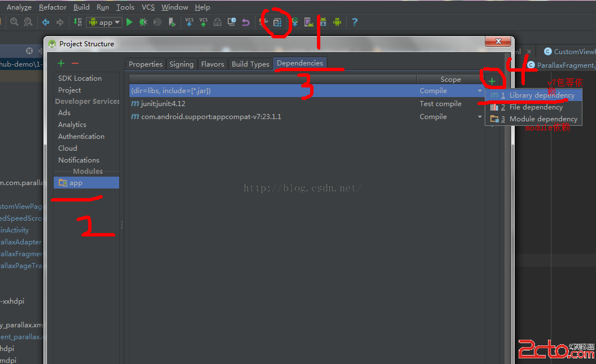Open the Analyze menu
596x364 pixels.
[x=19, y=7]
